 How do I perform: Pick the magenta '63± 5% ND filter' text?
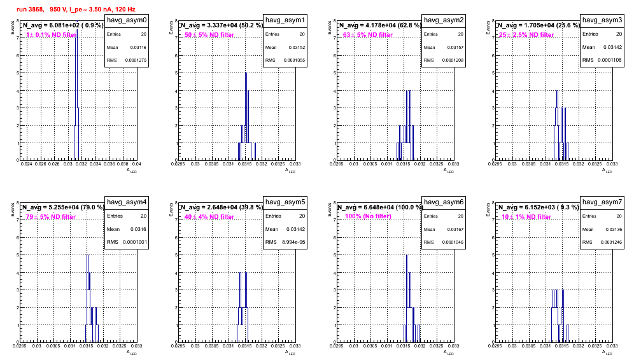tap(368, 35)
